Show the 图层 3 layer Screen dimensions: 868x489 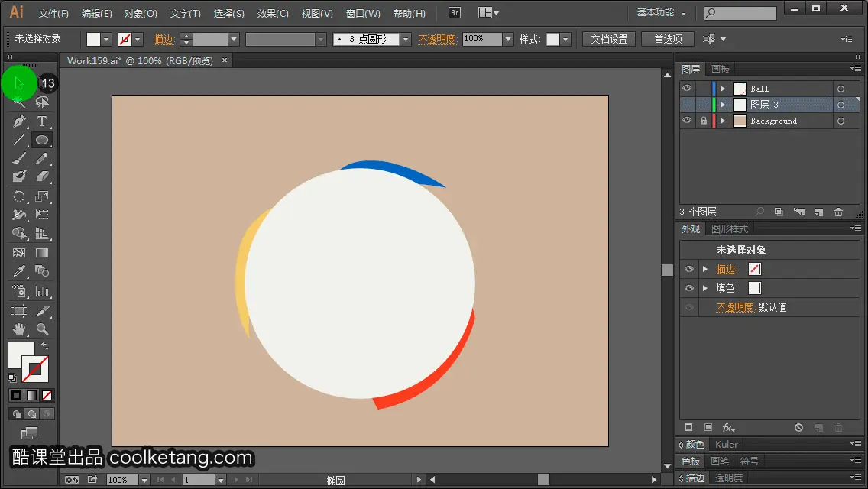(x=687, y=104)
